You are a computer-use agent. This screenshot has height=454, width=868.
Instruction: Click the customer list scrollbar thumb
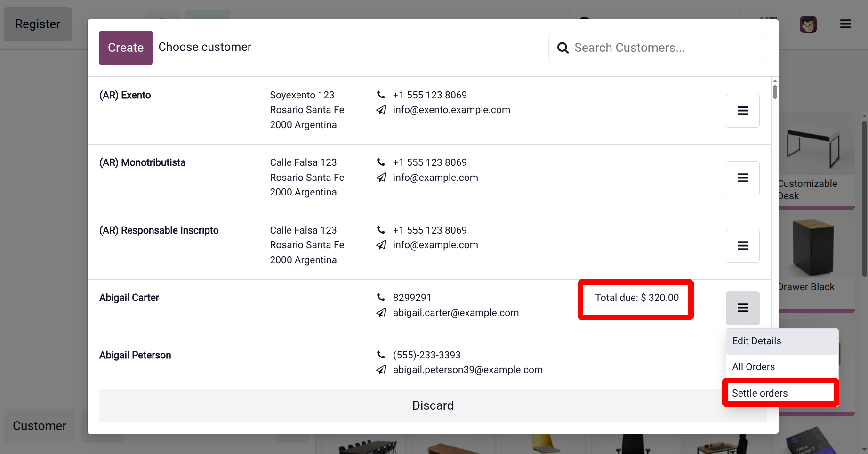[x=775, y=92]
